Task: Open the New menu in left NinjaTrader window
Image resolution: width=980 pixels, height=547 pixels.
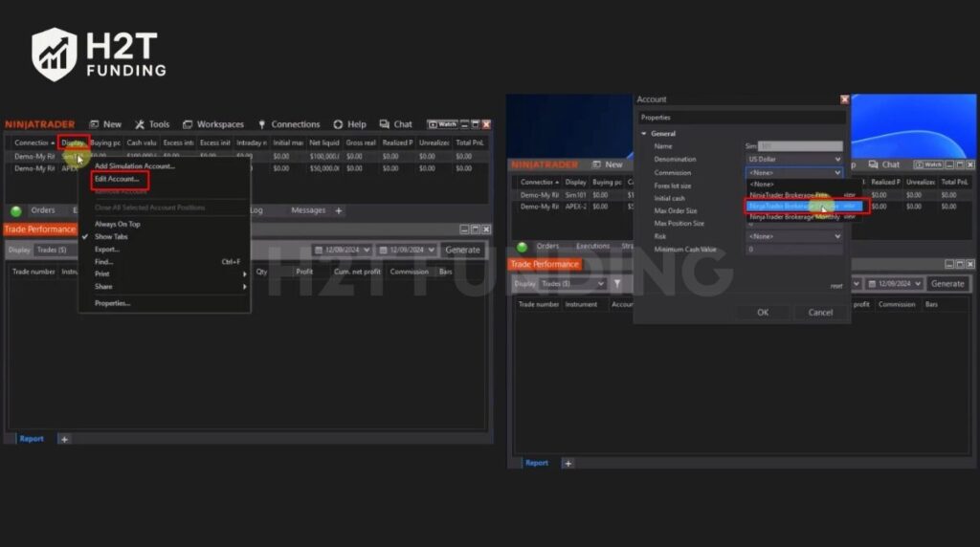Action: point(105,124)
